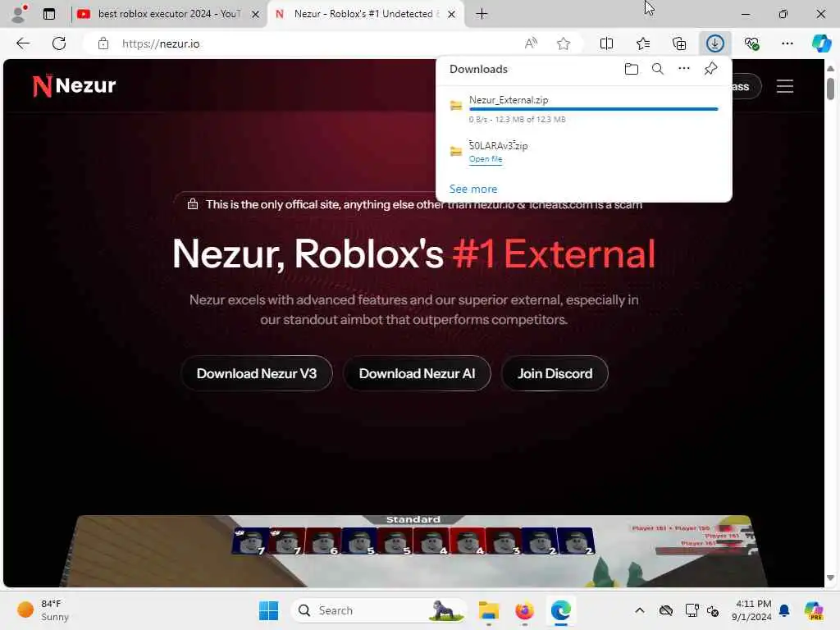840x630 pixels.
Task: Open the Favorites list
Action: 643,43
